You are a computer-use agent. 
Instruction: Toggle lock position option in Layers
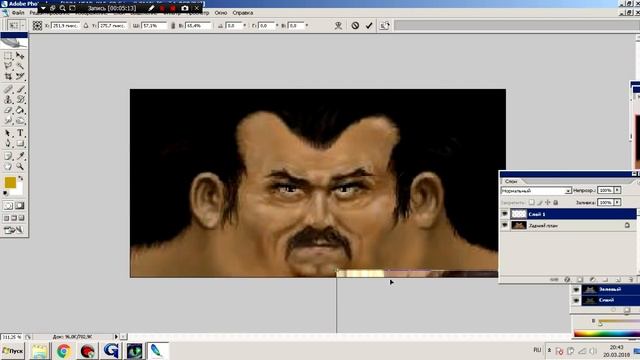[547, 202]
